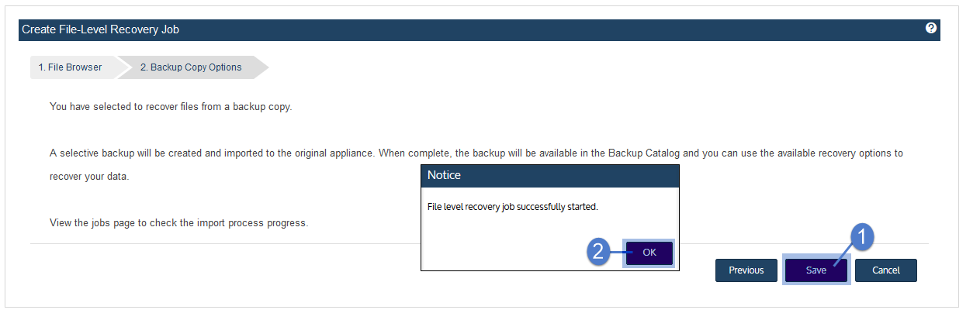This screenshot has height=327, width=980.
Task: Save the file-level recovery job
Action: pyautogui.click(x=816, y=270)
